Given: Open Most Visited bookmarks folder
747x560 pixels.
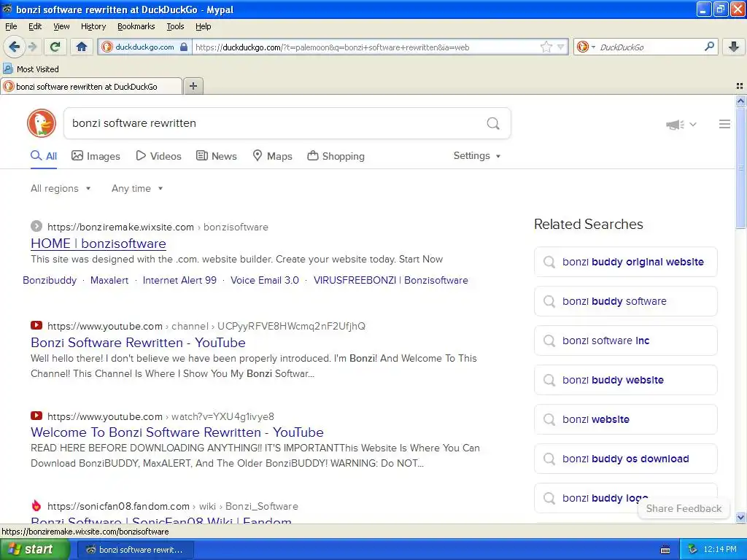Looking at the screenshot, I should (x=31, y=69).
